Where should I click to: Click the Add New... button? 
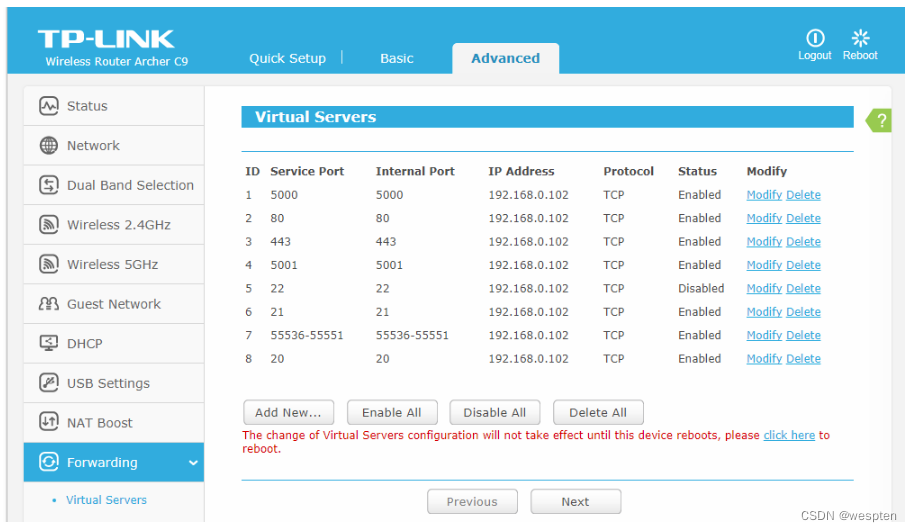288,412
